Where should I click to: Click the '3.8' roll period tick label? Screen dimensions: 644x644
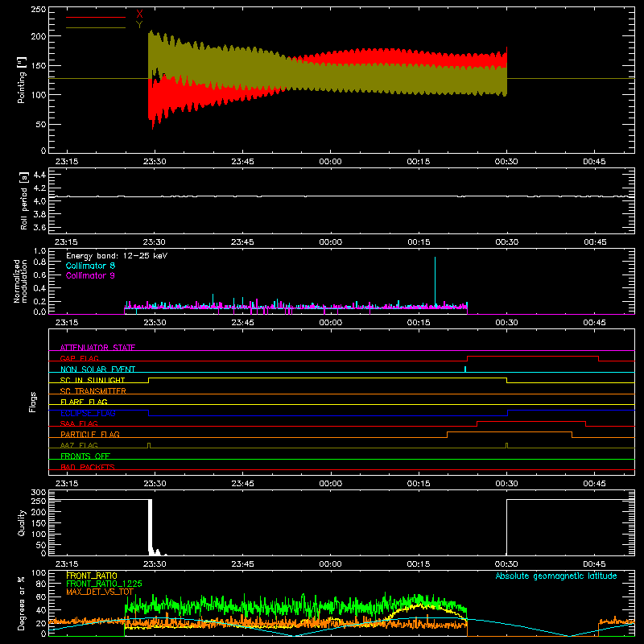click(39, 214)
